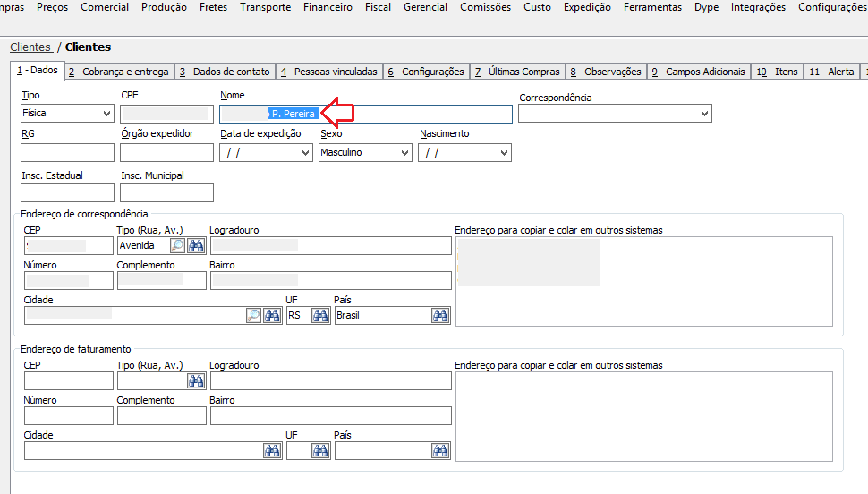
Task: Open the Comissões menu
Action: coord(486,7)
